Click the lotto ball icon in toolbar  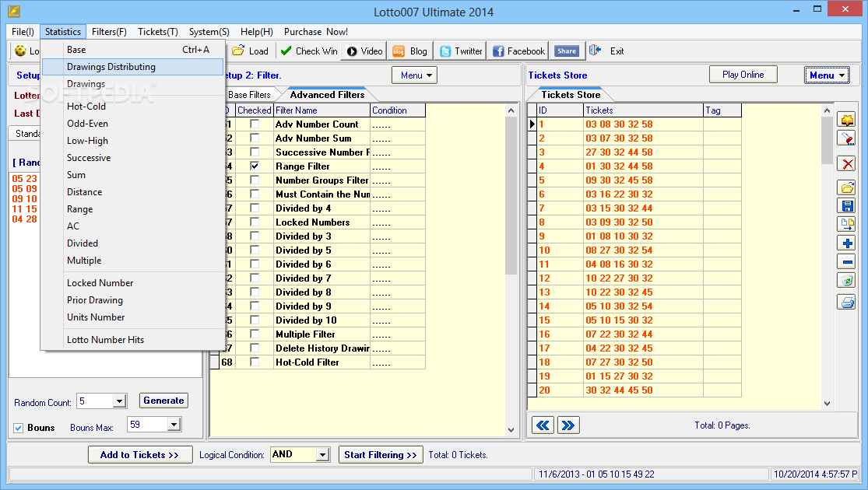click(20, 51)
